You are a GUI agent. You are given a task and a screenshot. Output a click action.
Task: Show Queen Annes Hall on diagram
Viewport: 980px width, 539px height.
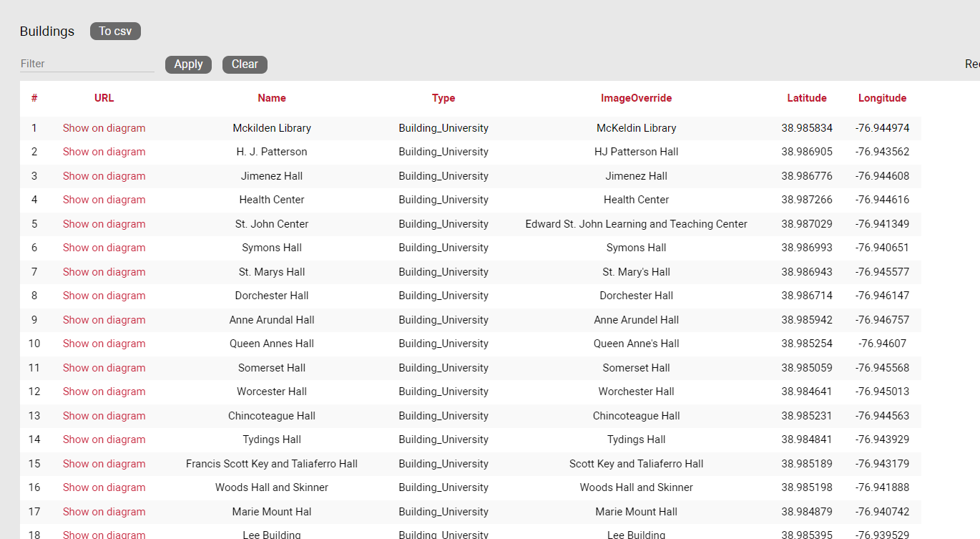coord(104,344)
